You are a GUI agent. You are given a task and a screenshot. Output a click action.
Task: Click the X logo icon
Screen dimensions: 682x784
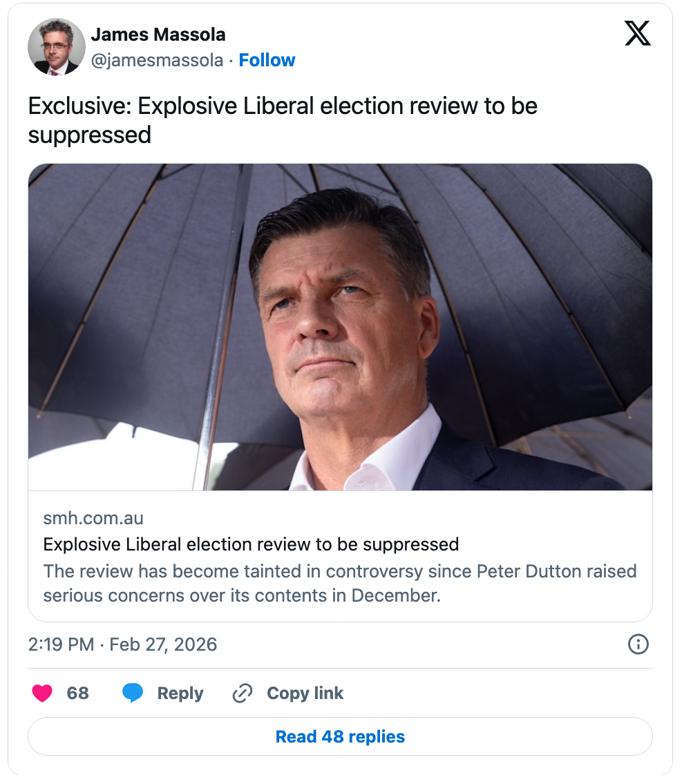click(x=637, y=33)
